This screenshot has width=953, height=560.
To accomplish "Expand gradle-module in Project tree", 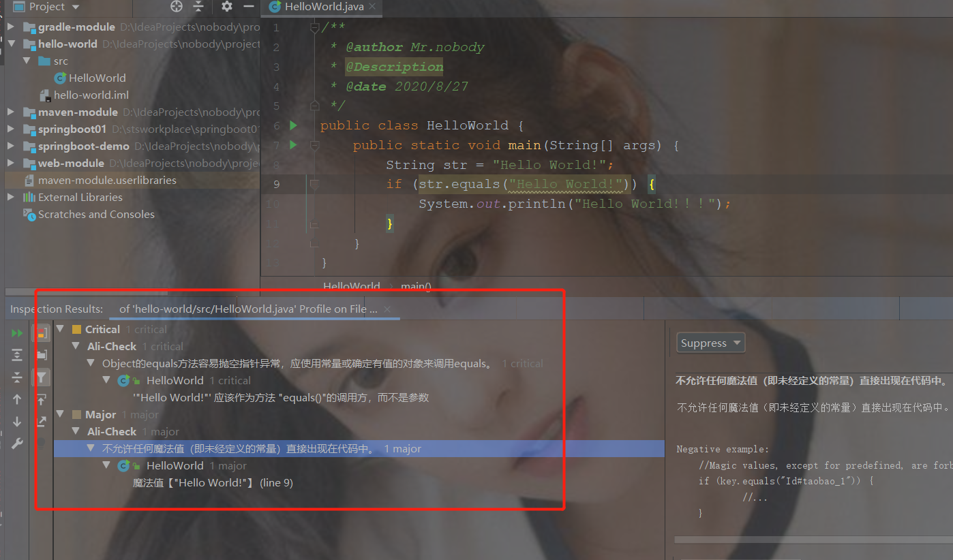I will click(11, 27).
